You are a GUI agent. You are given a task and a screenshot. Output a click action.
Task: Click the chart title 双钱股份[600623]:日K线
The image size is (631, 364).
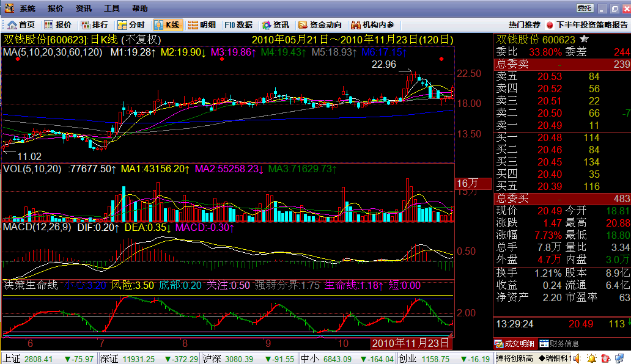pyautogui.click(x=61, y=39)
